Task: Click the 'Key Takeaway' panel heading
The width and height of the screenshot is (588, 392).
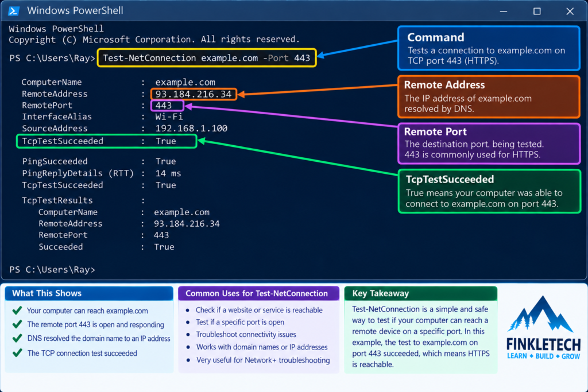Action: pyautogui.click(x=381, y=293)
